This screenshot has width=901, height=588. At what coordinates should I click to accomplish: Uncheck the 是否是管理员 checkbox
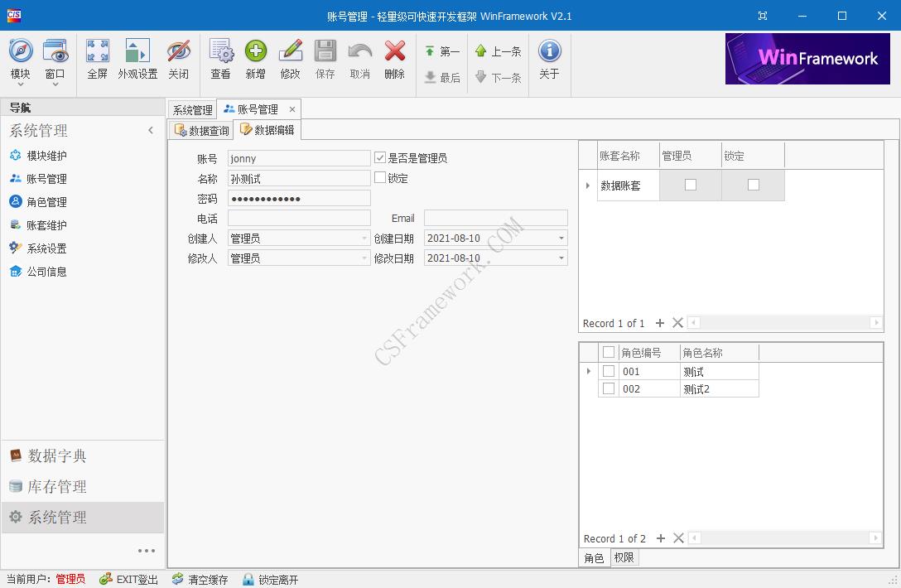(379, 158)
